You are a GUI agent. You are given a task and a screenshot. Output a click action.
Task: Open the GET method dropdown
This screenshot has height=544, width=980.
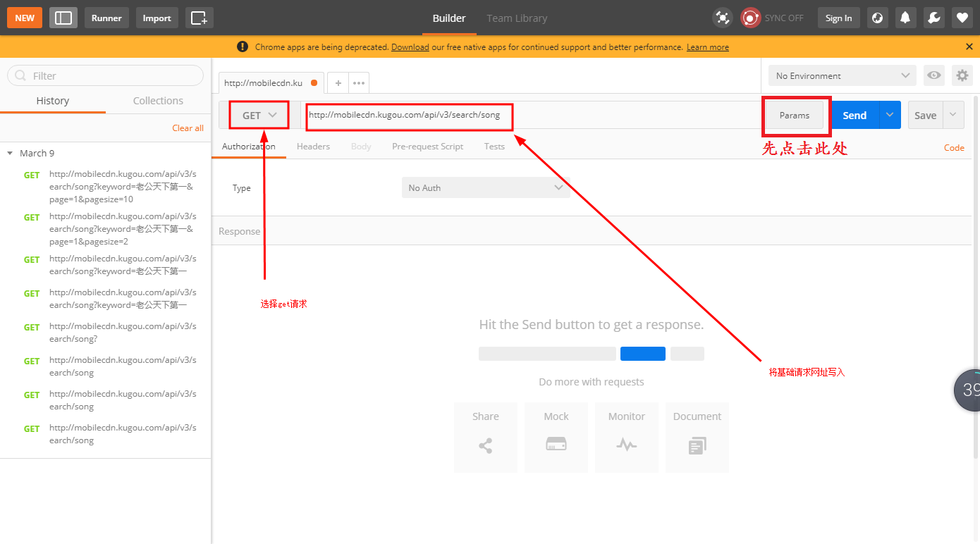(x=259, y=115)
